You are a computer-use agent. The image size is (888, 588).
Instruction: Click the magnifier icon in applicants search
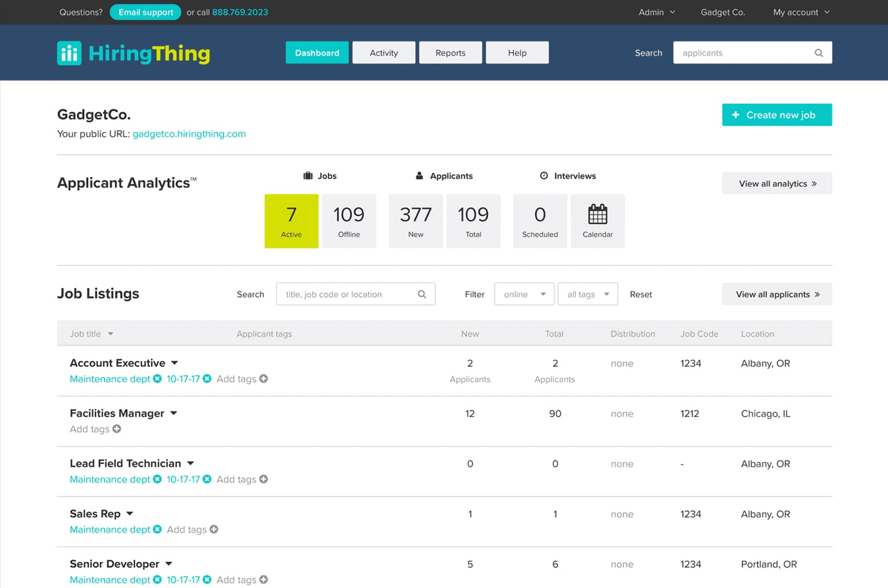pos(818,53)
